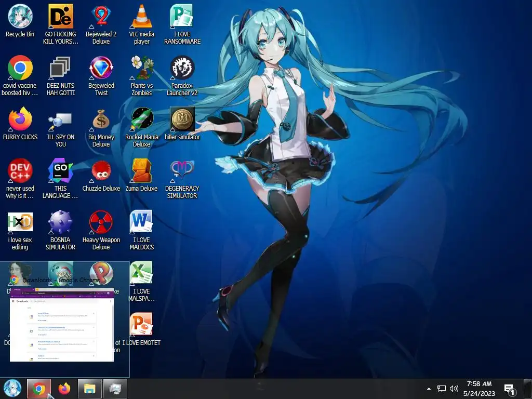
Task: Select the PowerPoint icon labeled I LOVE EMOTET
Action: 141,325
